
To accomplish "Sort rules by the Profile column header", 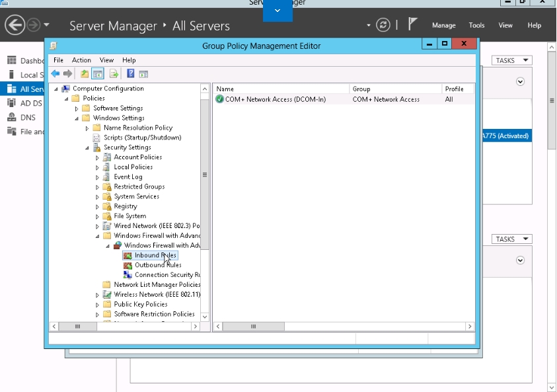I will (457, 89).
